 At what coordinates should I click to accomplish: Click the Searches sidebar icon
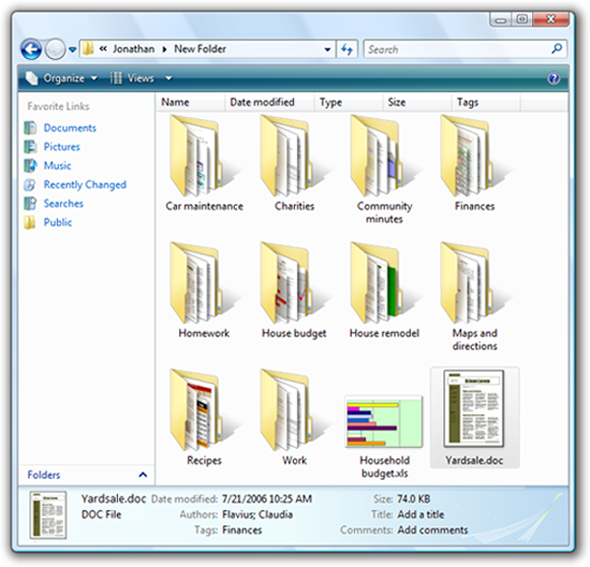[30, 204]
